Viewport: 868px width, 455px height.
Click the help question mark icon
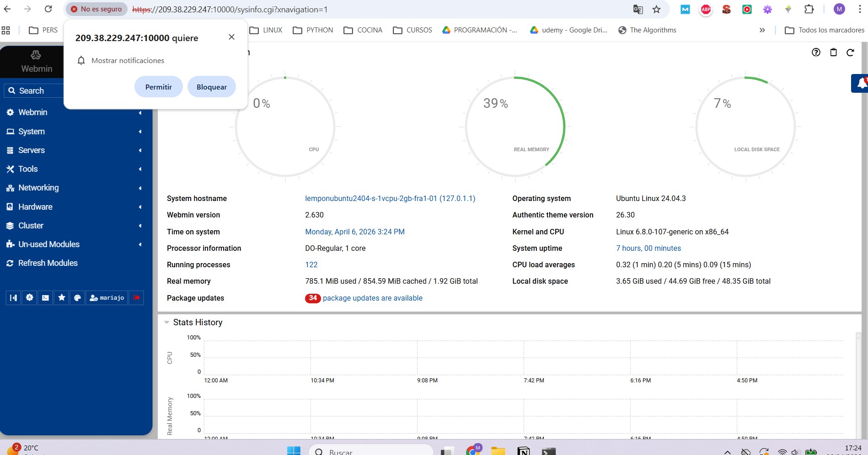[x=816, y=53]
